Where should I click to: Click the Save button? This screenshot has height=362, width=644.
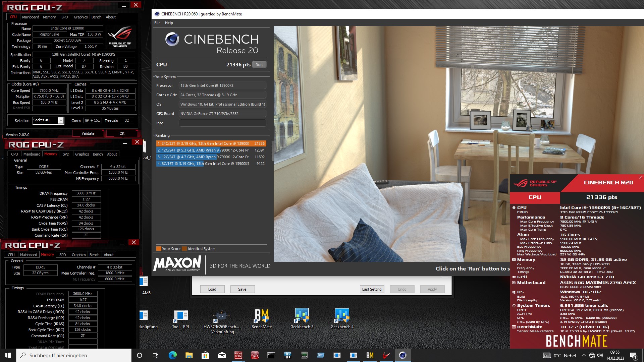click(x=242, y=289)
